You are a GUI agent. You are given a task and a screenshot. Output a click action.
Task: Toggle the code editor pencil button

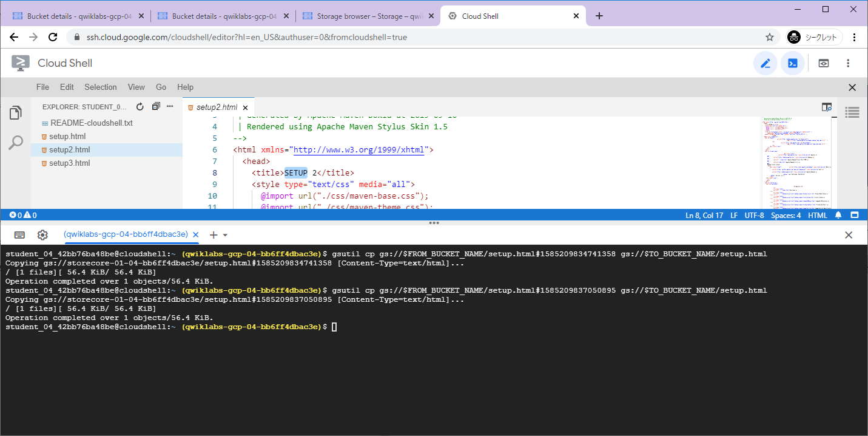tap(765, 63)
